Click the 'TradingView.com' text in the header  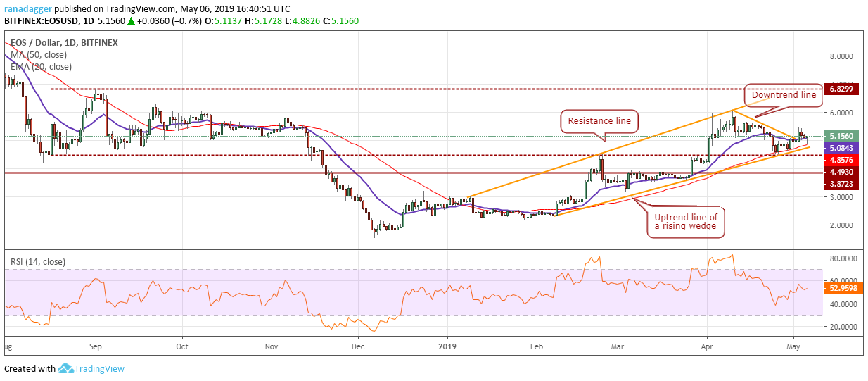pos(143,9)
